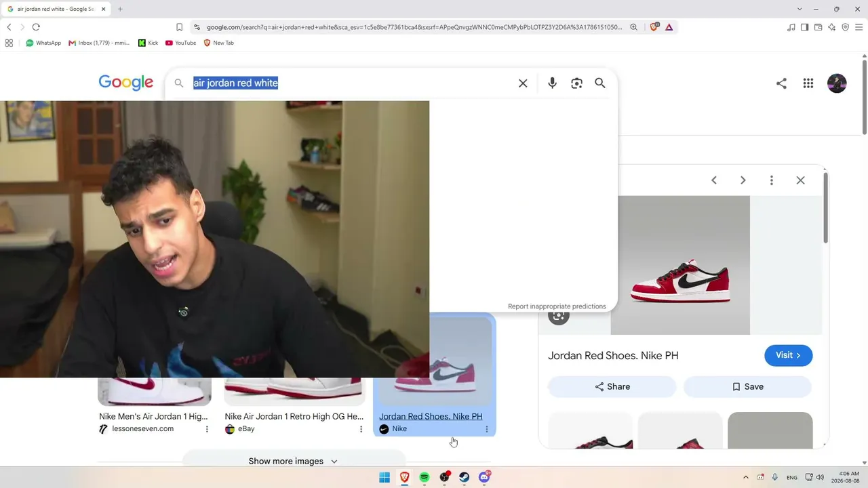Open the Brave Shields lion icon

(x=654, y=27)
